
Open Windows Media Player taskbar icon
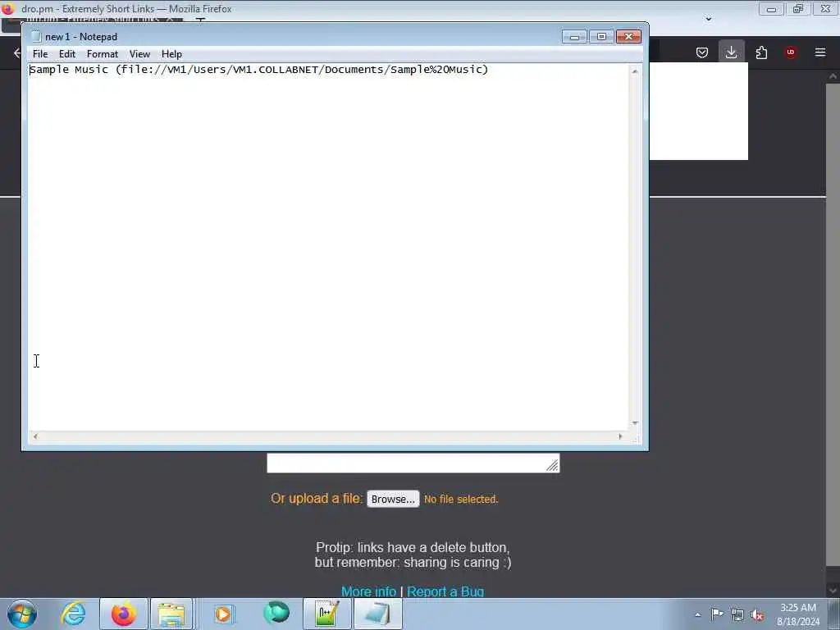click(223, 614)
